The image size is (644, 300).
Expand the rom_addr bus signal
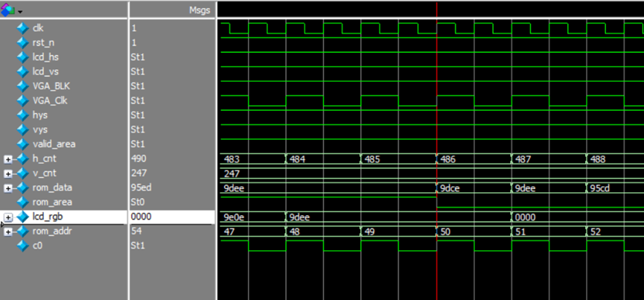tap(7, 232)
